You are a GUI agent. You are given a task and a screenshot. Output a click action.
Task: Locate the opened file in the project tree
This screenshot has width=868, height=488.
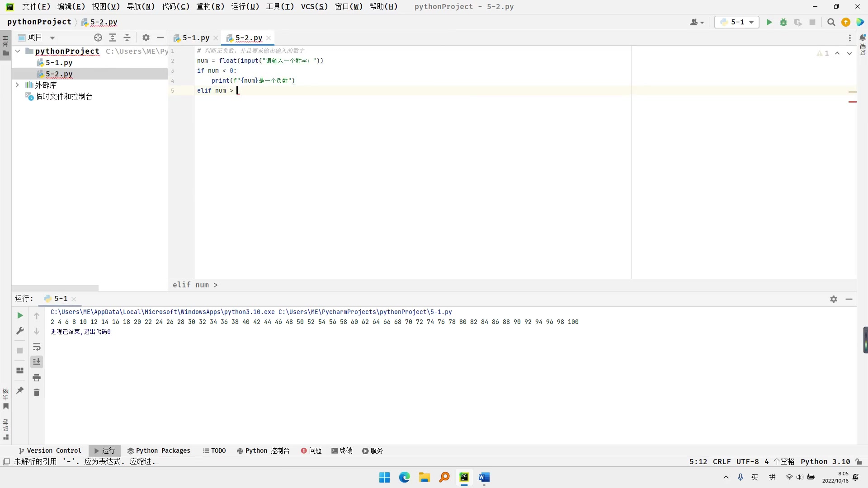pos(98,38)
